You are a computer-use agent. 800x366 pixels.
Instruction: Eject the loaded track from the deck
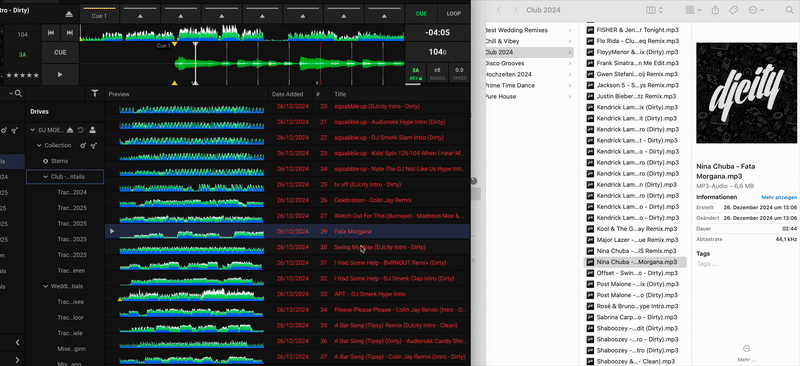tap(69, 14)
